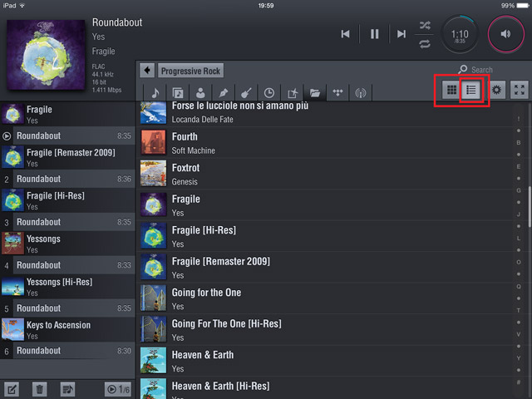Click the Yessongs [Hi-Res] queue header
The width and height of the screenshot is (532, 399).
click(67, 287)
